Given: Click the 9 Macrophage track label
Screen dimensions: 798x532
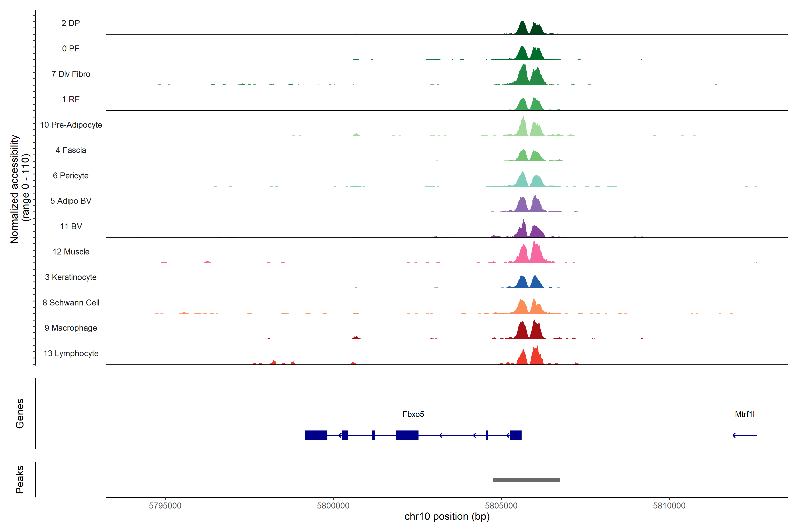Looking at the screenshot, I should point(70,328).
